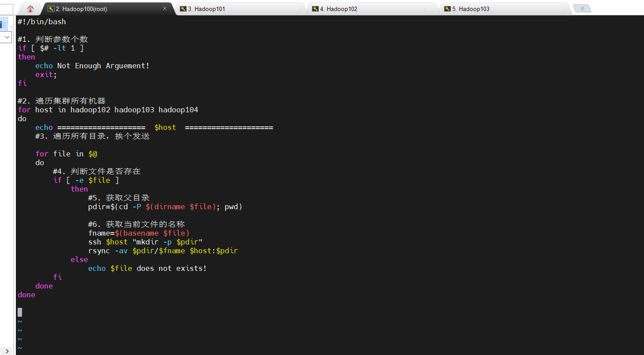Click the key icon on Hadoop103 tab
Viewport: 644px width, 355px height.
[448, 9]
